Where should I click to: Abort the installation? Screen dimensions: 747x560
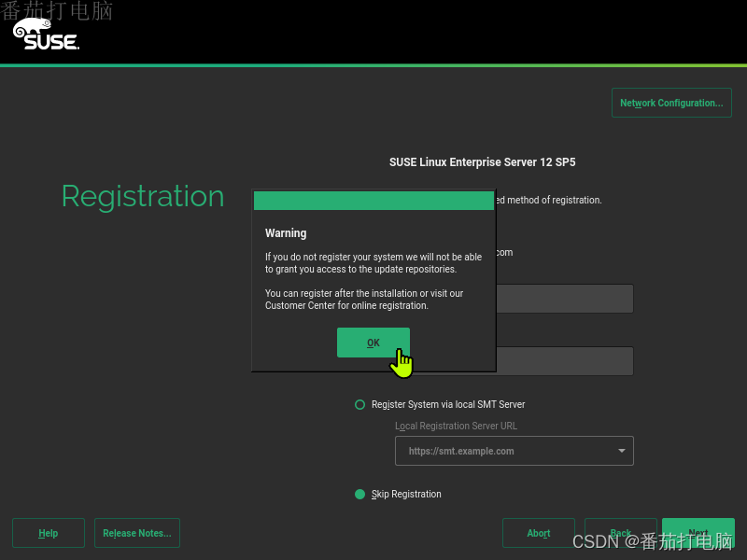click(539, 533)
